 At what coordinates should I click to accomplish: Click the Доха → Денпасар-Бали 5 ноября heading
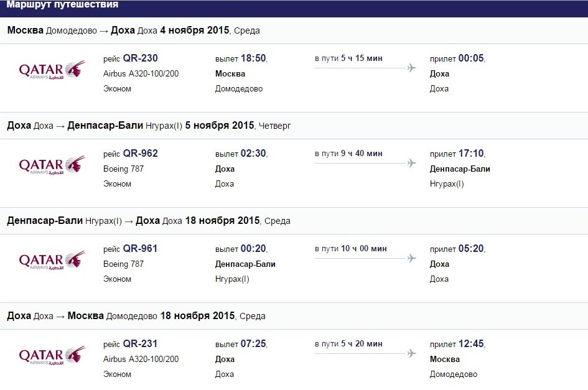coord(149,126)
